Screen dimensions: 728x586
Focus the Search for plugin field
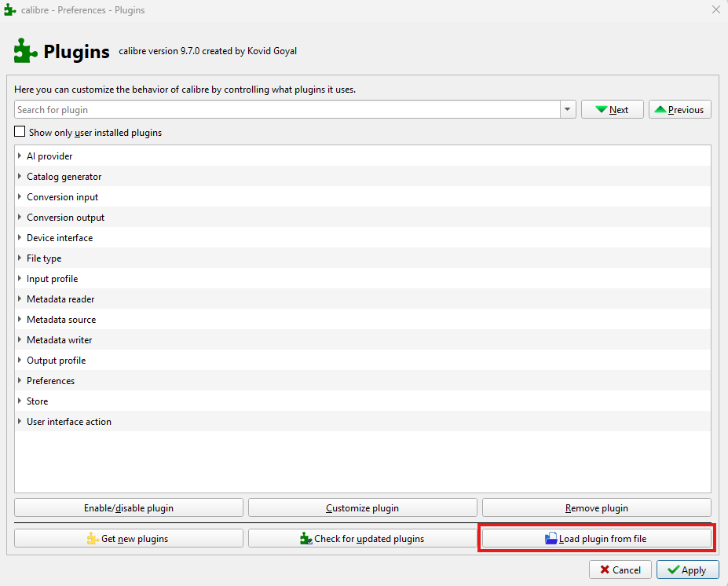287,110
